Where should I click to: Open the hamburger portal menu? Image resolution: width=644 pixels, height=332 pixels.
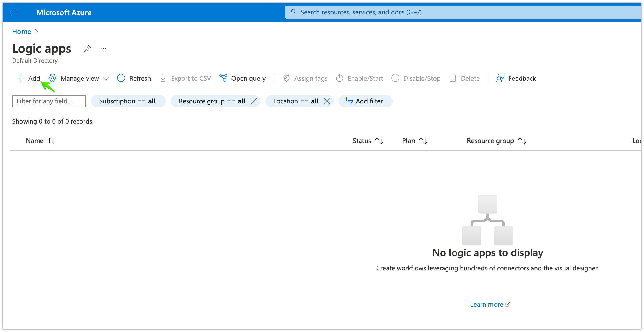(x=14, y=12)
